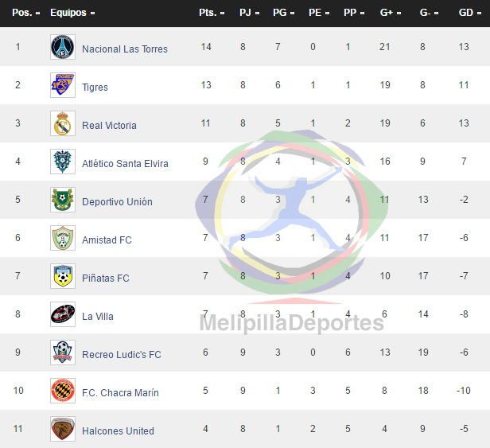
Task: Sort teams using the Equipos header
Action: tap(72, 13)
